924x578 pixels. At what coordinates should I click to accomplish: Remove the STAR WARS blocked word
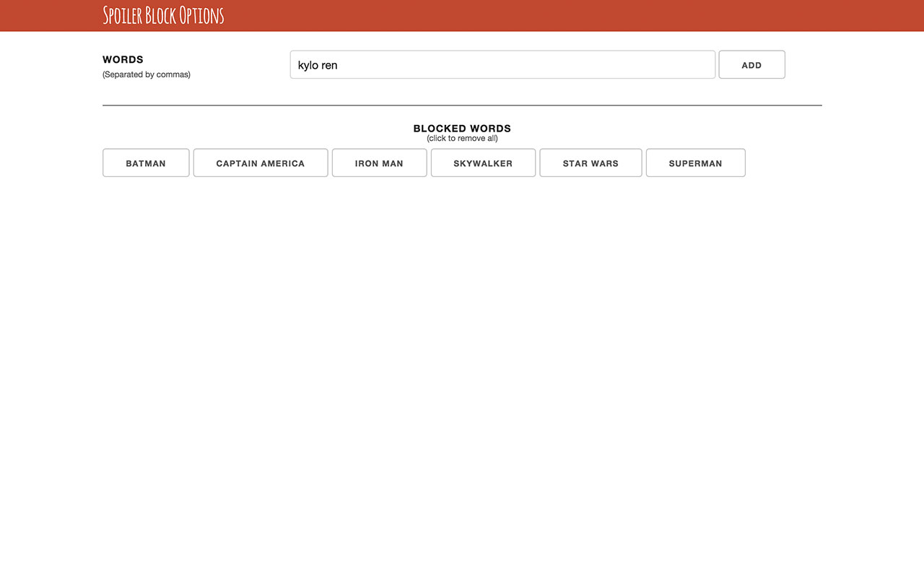[x=590, y=163]
